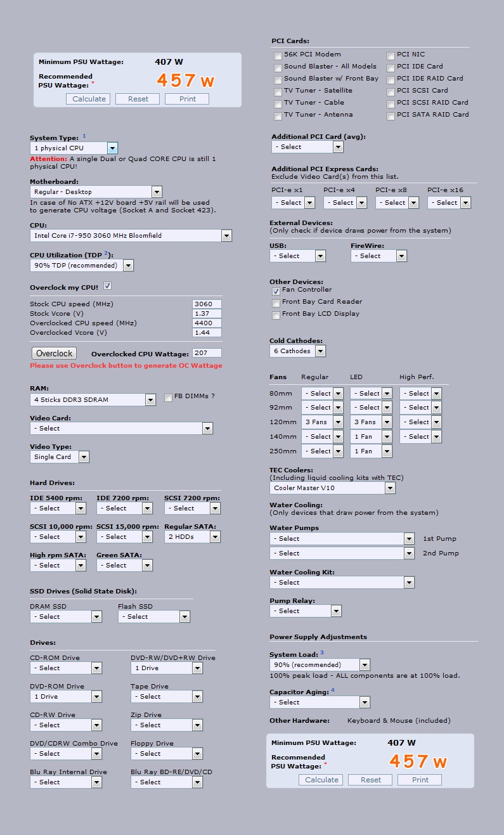Disable the Fan Controller checkbox
The image size is (504, 835).
click(276, 290)
